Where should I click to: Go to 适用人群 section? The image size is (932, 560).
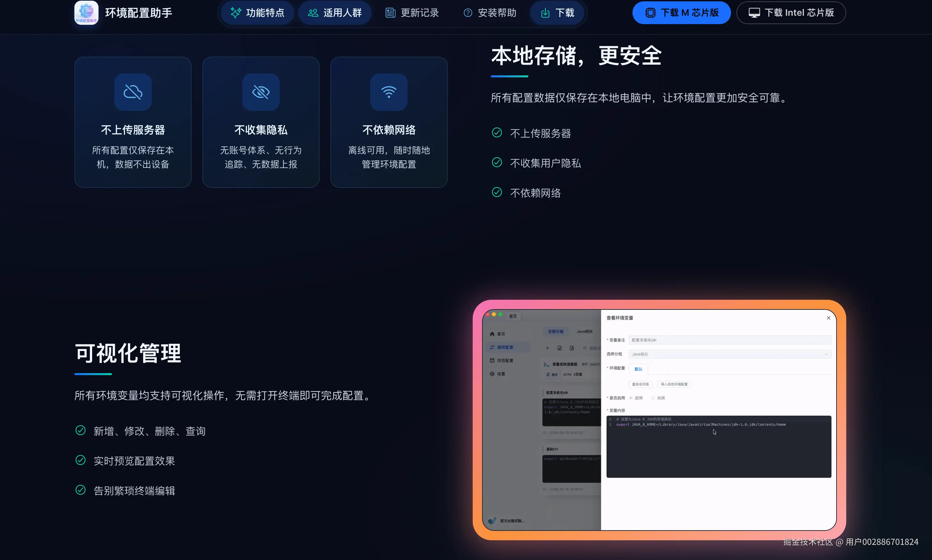335,13
